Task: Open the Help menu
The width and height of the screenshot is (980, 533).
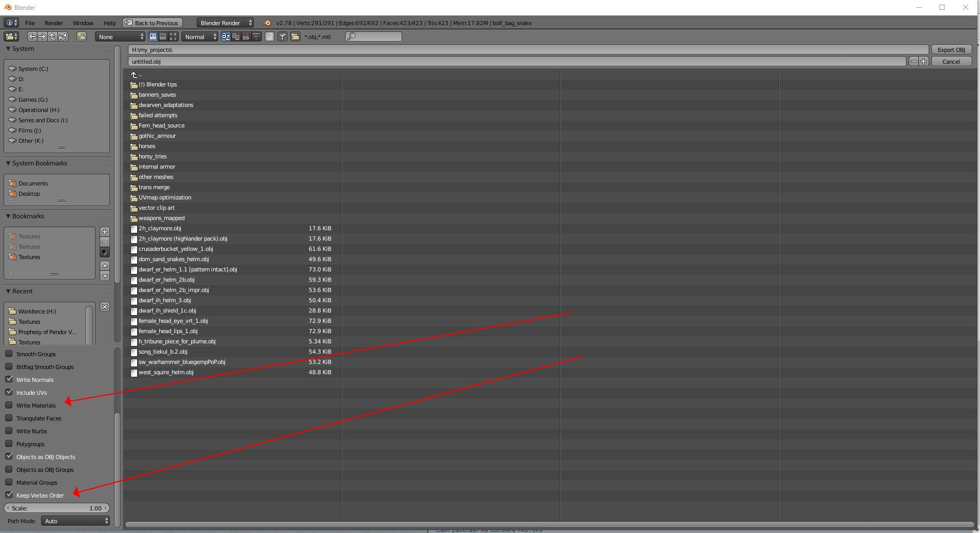Action: tap(109, 23)
